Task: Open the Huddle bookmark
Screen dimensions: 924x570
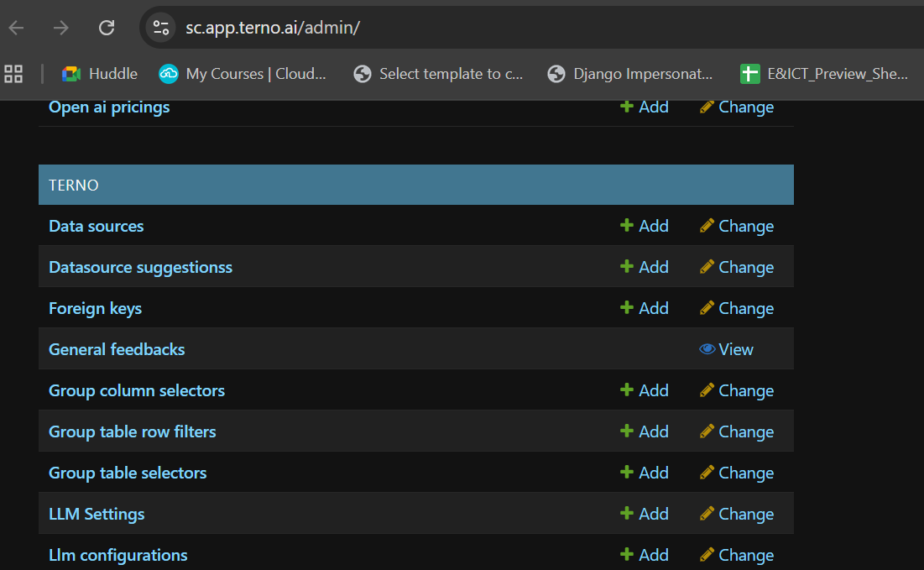Action: tap(99, 74)
